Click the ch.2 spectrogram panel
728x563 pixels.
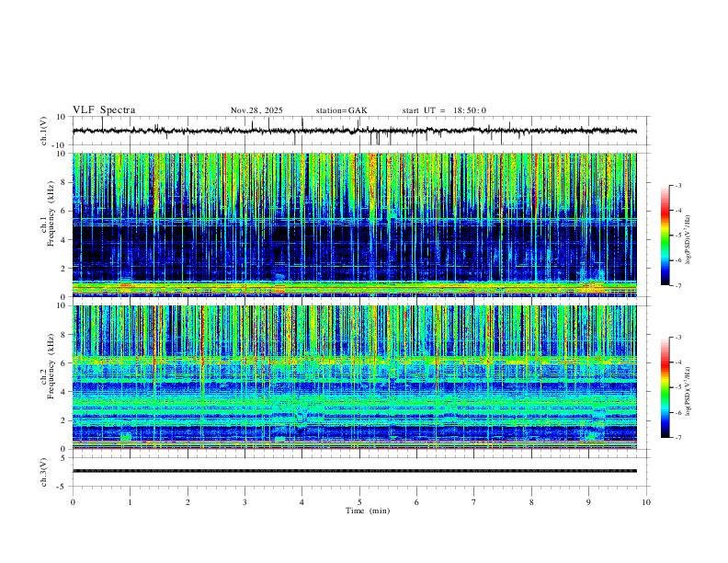point(355,377)
